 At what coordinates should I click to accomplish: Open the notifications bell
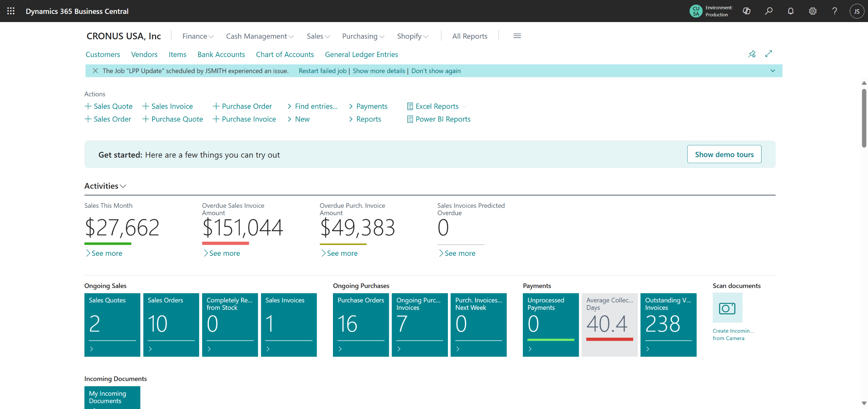tap(790, 11)
